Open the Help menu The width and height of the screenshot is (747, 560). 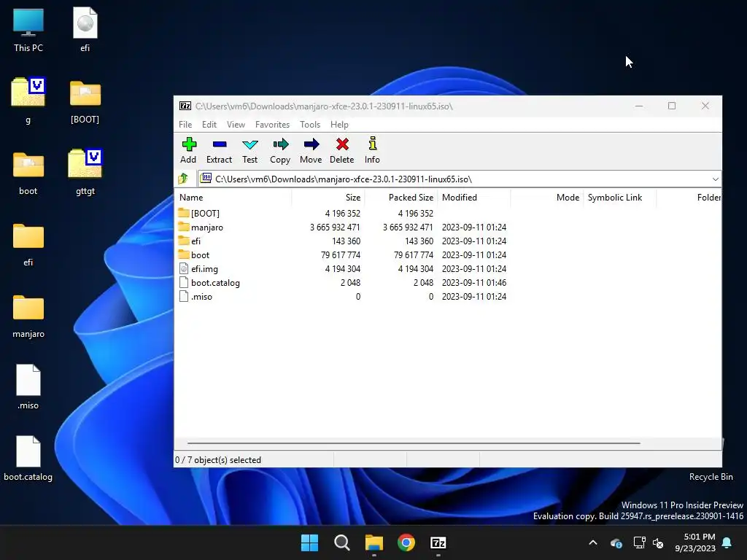point(339,124)
